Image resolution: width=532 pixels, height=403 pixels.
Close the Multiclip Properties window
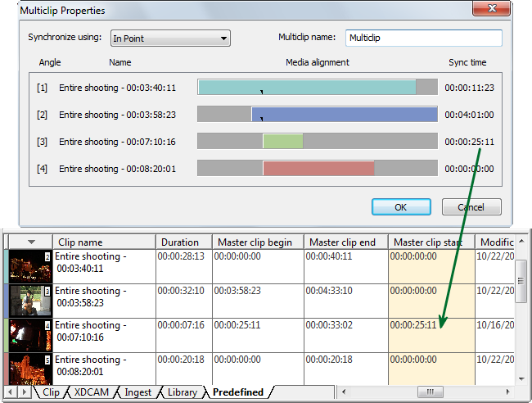click(492, 8)
